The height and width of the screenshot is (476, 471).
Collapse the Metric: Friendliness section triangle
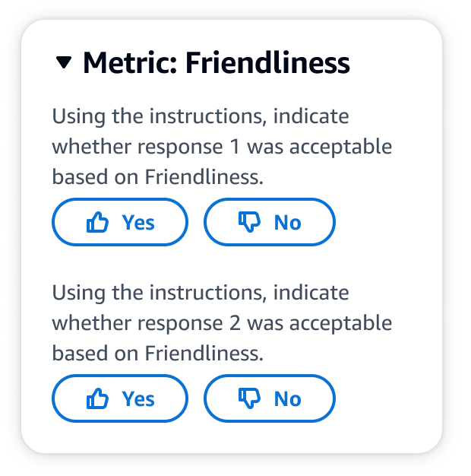[x=65, y=62]
